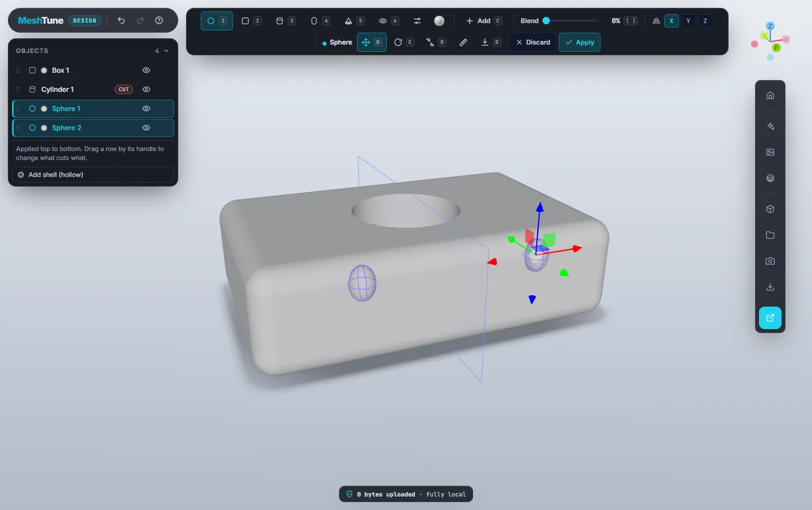
Task: Click the folder icon in right sidebar
Action: click(x=770, y=235)
